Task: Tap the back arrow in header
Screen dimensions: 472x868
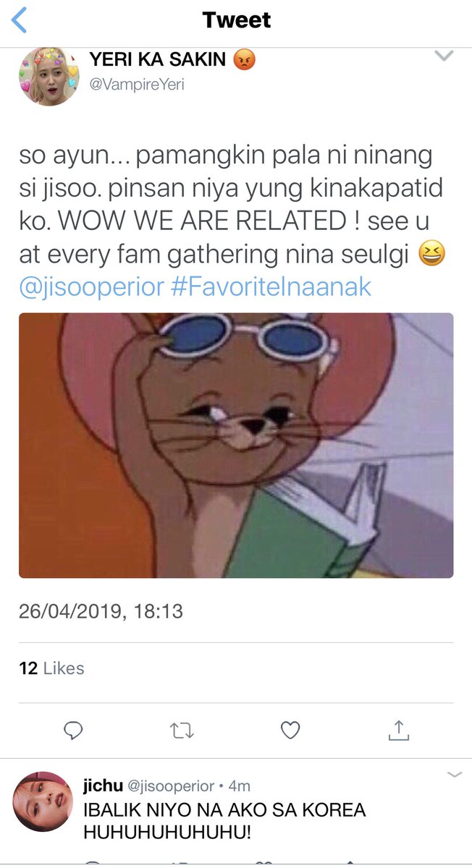Action: click(19, 20)
